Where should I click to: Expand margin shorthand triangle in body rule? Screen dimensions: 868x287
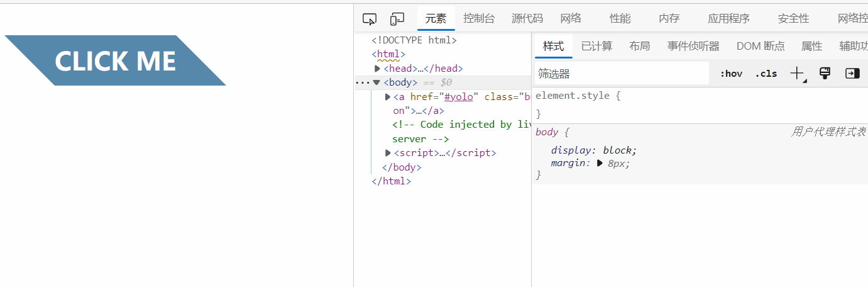tap(600, 164)
